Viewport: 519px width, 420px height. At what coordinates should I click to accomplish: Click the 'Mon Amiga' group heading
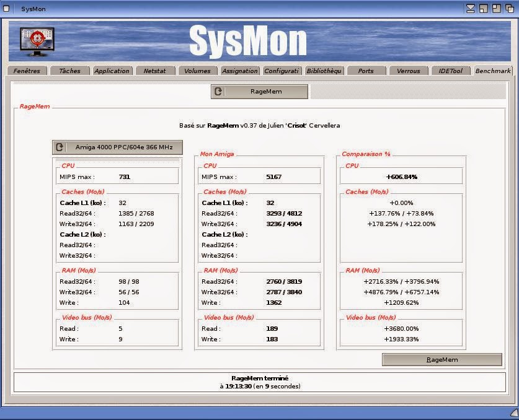(x=217, y=154)
